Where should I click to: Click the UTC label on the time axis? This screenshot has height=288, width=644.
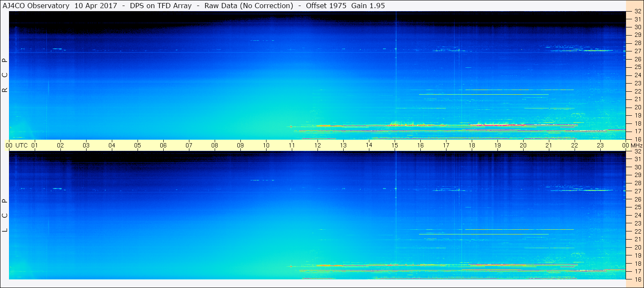click(21, 145)
